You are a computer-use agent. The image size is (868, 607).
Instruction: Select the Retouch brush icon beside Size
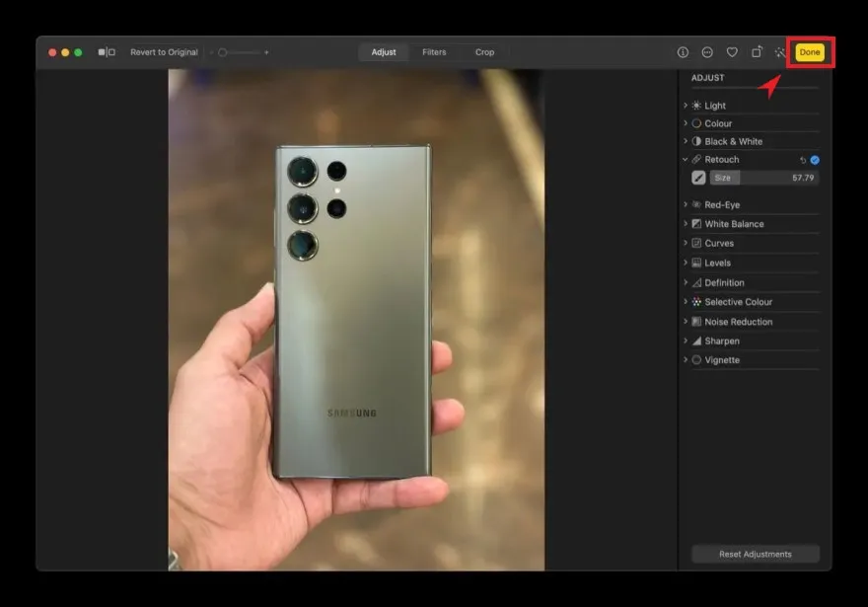point(700,178)
